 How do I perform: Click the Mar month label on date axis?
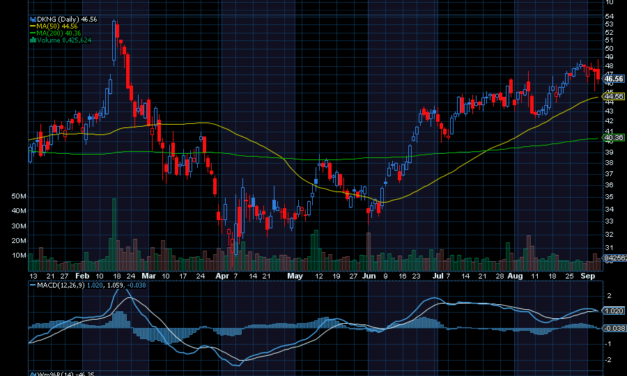tap(149, 276)
